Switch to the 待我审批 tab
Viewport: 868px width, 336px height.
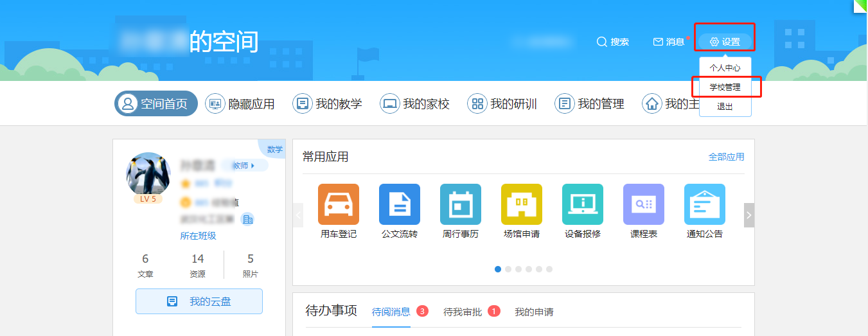pos(463,312)
